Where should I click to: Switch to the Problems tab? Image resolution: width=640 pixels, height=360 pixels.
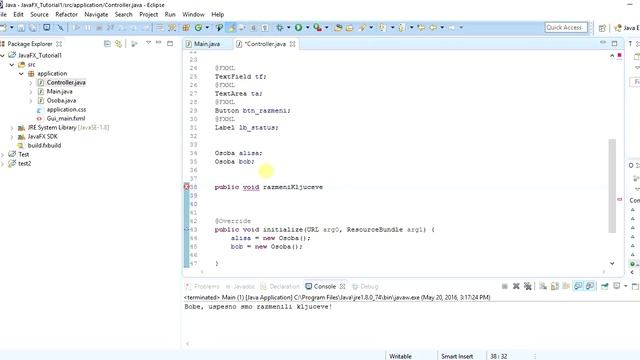tap(202, 287)
